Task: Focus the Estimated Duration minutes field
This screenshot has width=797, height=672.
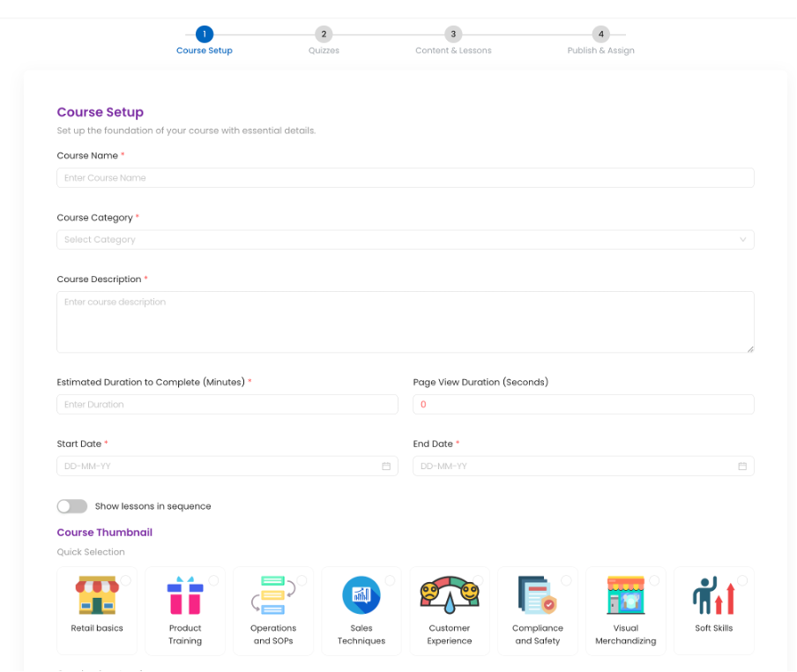Action: click(x=227, y=405)
